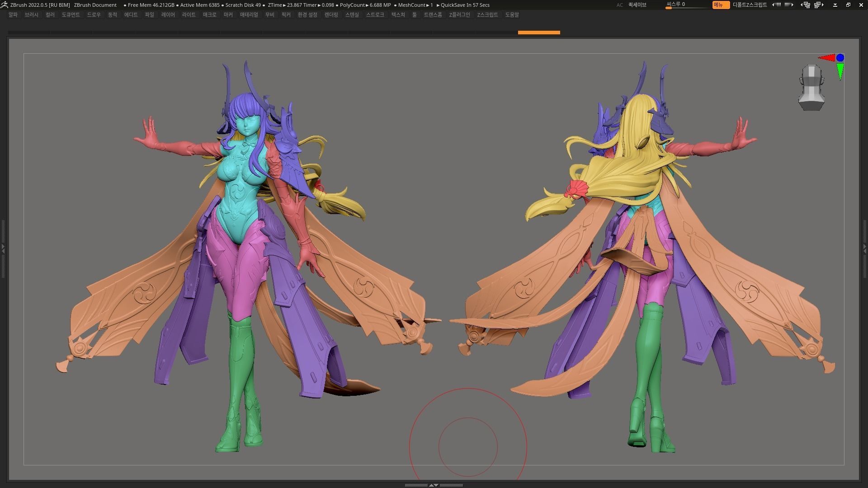
Task: Open the 브러시 menu
Action: click(32, 15)
